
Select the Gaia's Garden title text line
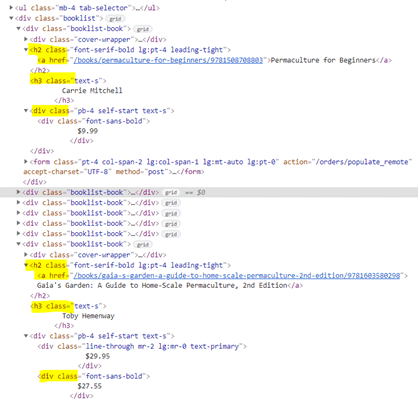[162, 286]
